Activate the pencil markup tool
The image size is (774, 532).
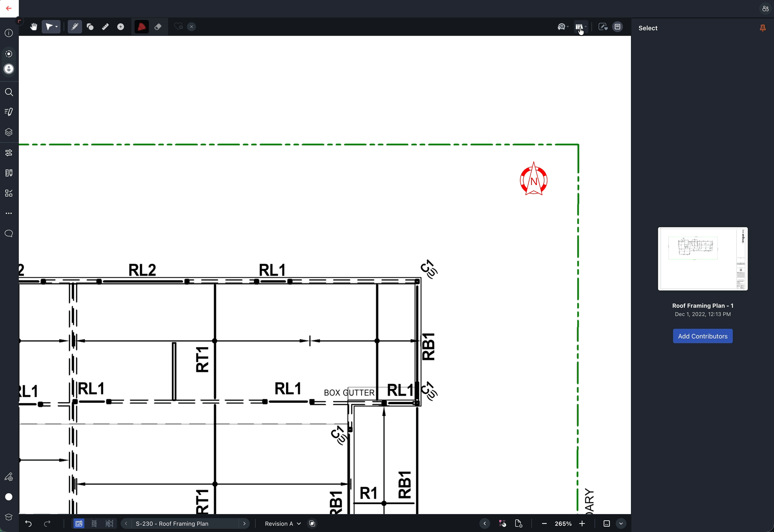point(75,27)
